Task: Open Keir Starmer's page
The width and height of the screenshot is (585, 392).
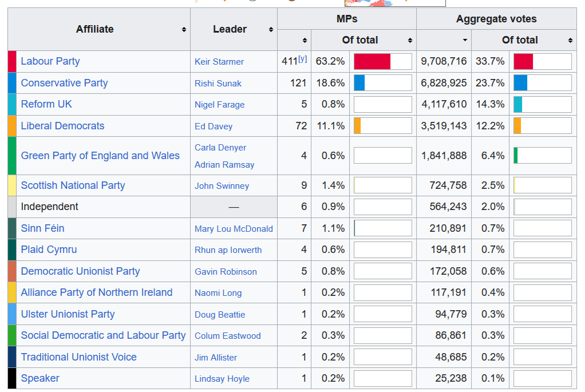Action: pos(219,62)
